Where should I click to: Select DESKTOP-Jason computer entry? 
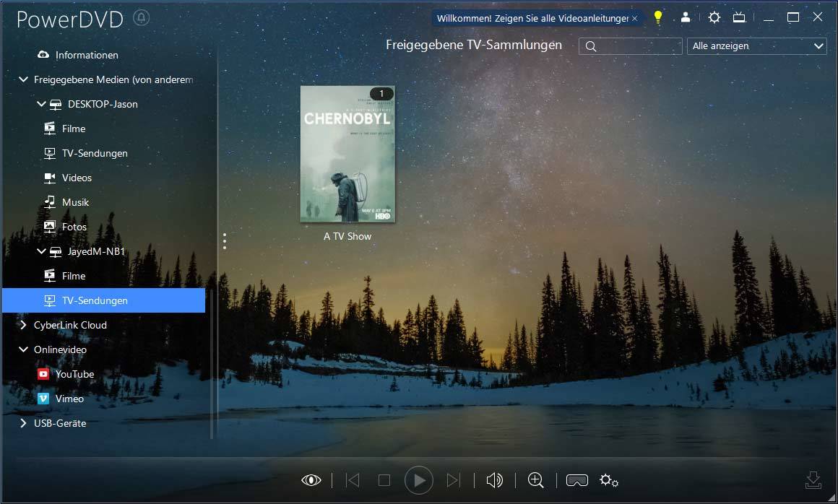coord(103,104)
